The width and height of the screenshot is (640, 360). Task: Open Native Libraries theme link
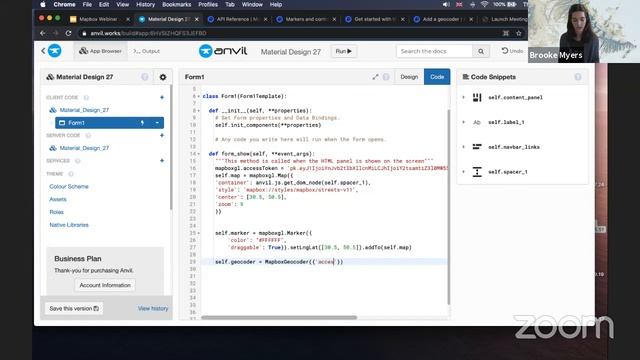click(x=69, y=224)
